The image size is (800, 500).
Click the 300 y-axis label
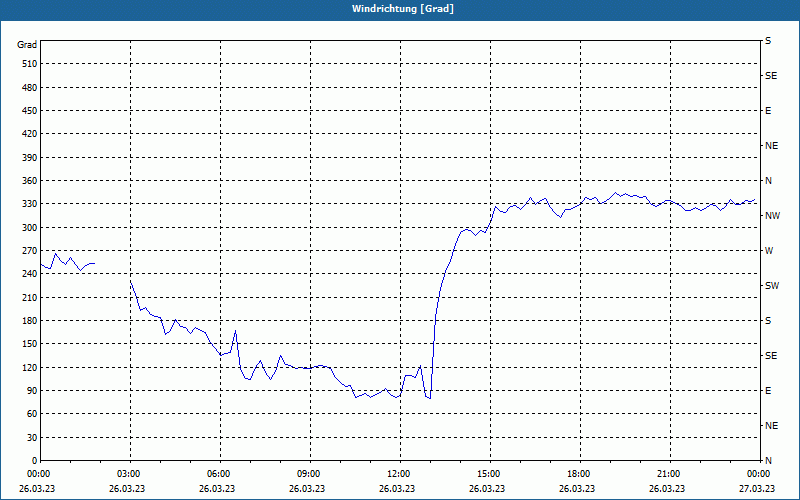[29, 228]
